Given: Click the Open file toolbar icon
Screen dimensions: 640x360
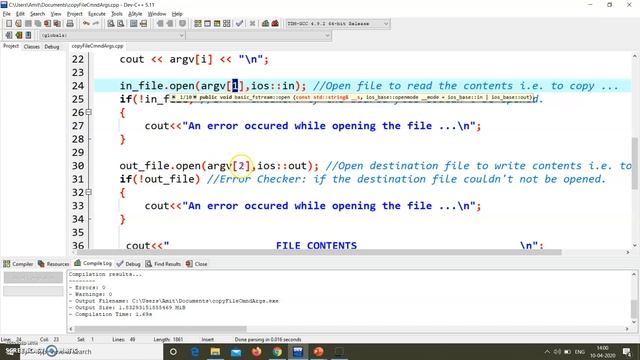Looking at the screenshot, I should (x=18, y=24).
